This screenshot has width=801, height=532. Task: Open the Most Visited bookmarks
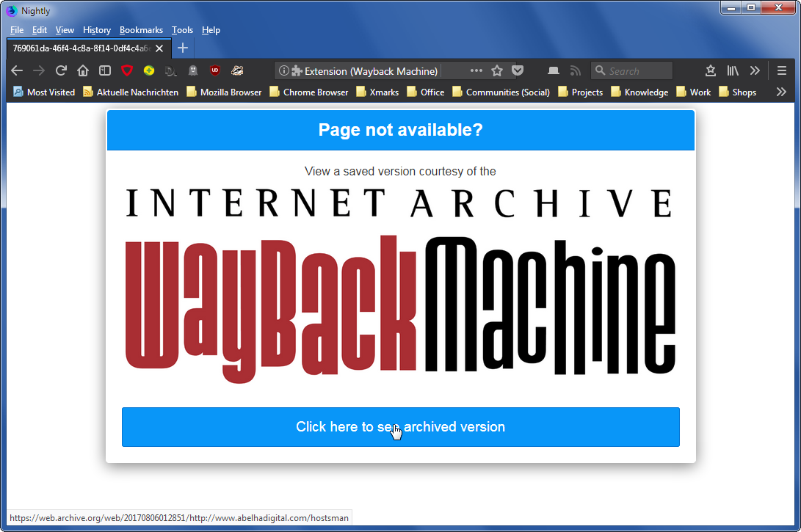(44, 92)
